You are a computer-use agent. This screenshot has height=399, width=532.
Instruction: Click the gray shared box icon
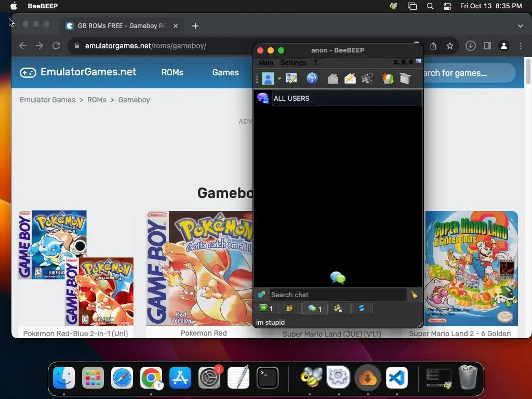(x=405, y=78)
